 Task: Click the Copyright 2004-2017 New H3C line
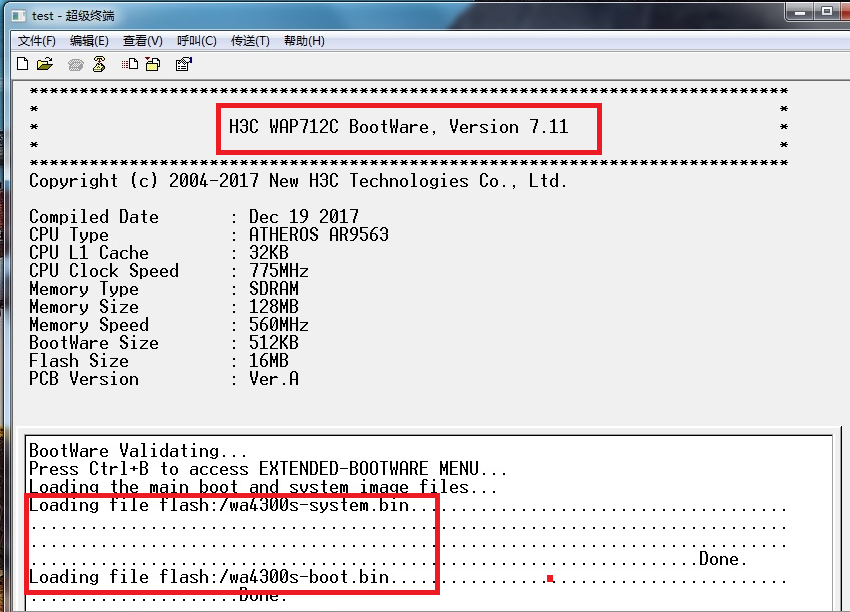(298, 181)
